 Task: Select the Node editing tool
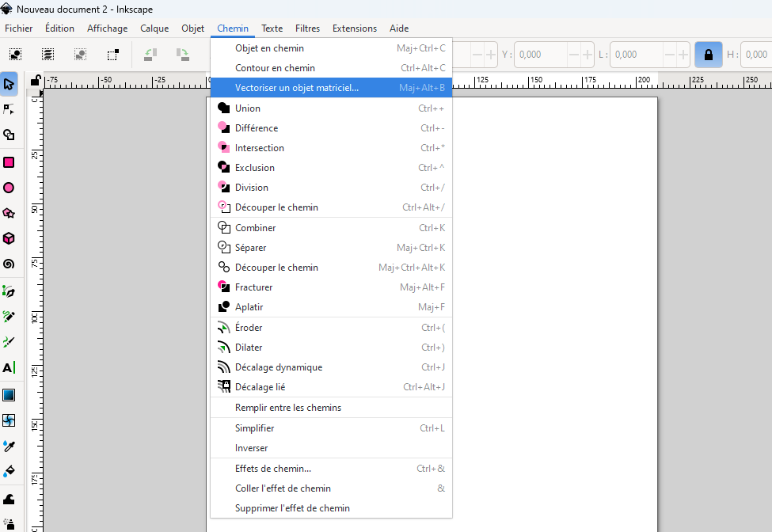(9, 109)
